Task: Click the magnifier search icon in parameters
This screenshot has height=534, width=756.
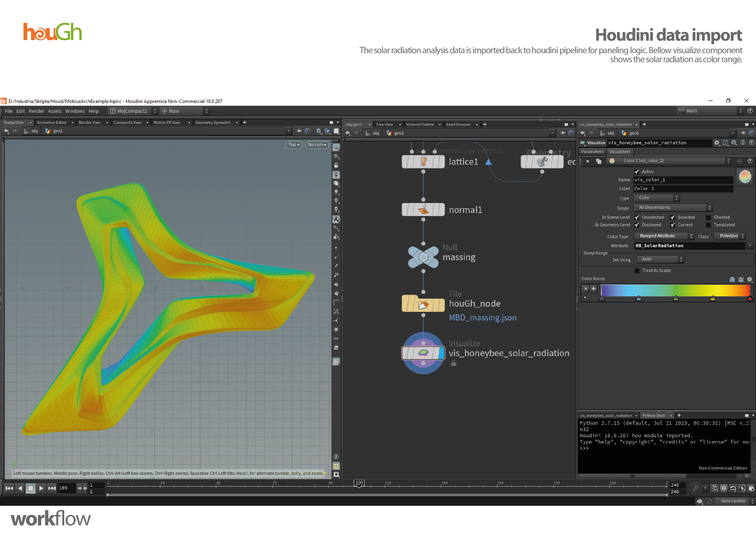Action: tap(734, 143)
